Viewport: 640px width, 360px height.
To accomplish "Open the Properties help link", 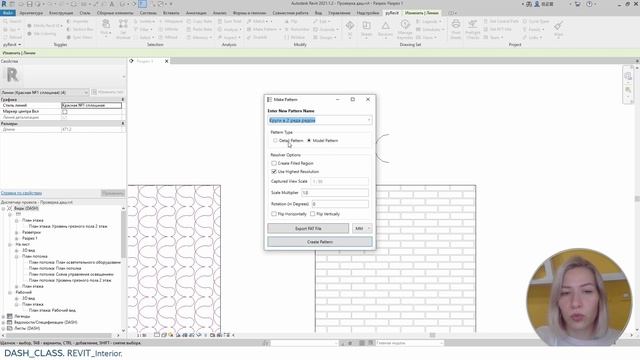I will (x=21, y=193).
